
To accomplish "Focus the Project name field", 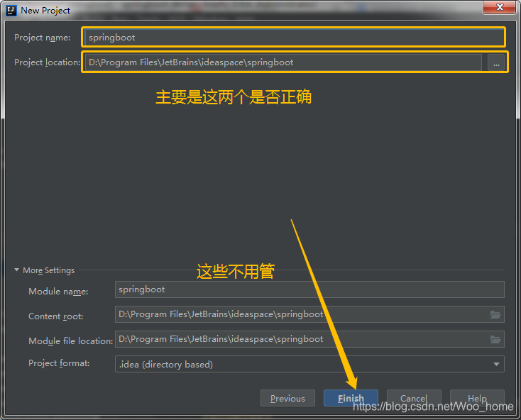I will (294, 37).
